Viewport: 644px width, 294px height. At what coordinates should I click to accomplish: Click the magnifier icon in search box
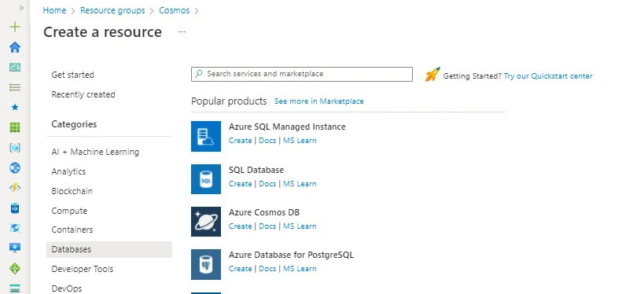point(199,74)
